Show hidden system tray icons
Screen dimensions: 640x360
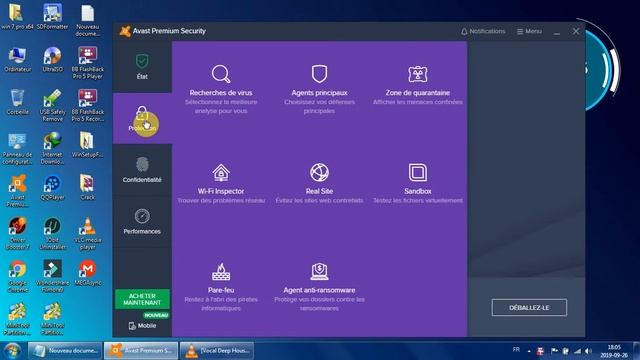point(529,351)
